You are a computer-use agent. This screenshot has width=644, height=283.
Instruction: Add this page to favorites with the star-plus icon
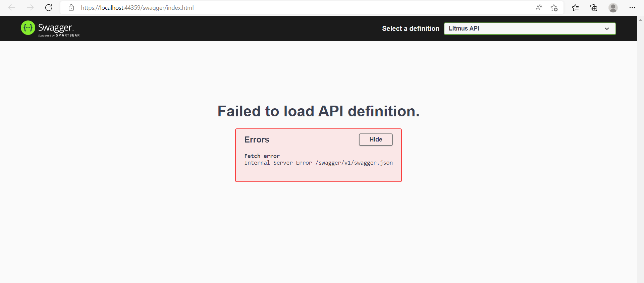(554, 8)
